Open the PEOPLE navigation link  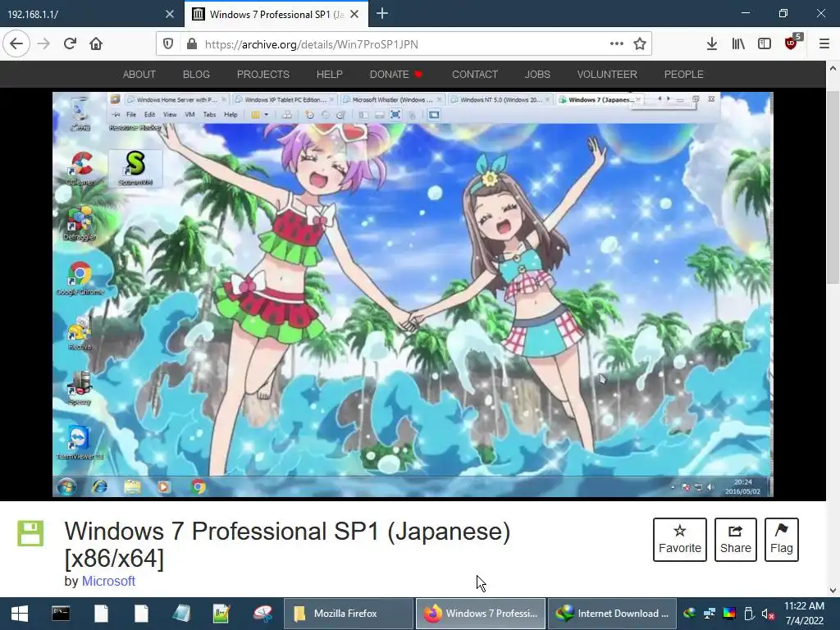[683, 75]
